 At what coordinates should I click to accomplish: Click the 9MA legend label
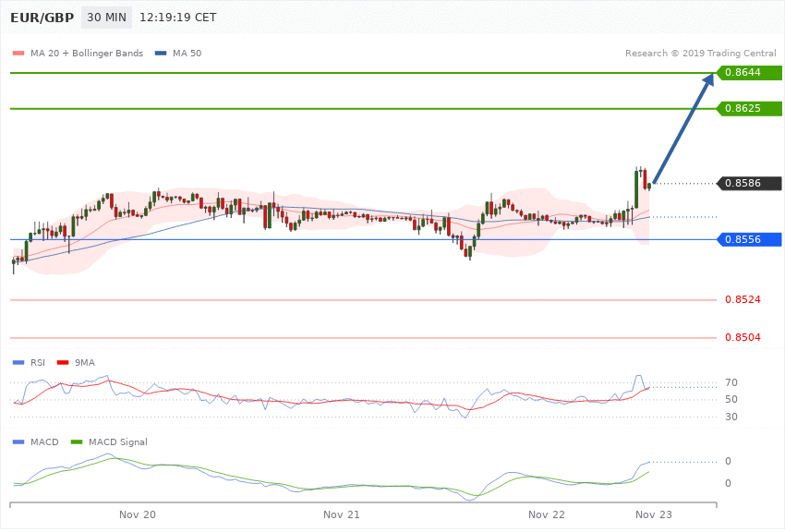[85, 362]
